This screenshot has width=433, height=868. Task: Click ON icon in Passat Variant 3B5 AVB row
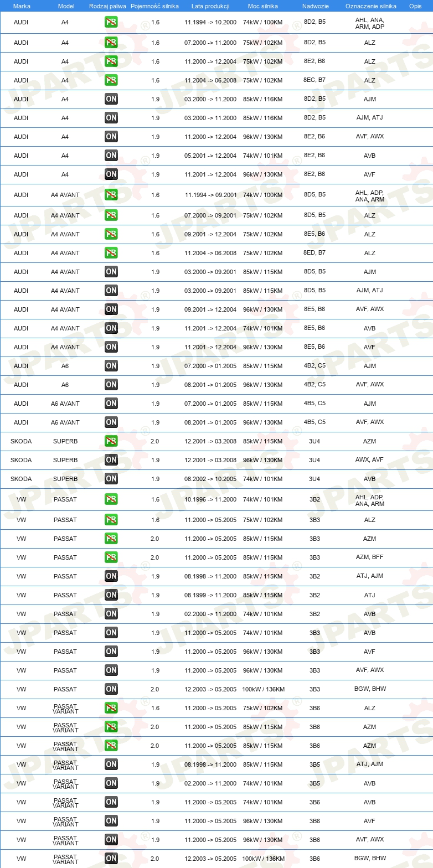111,783
